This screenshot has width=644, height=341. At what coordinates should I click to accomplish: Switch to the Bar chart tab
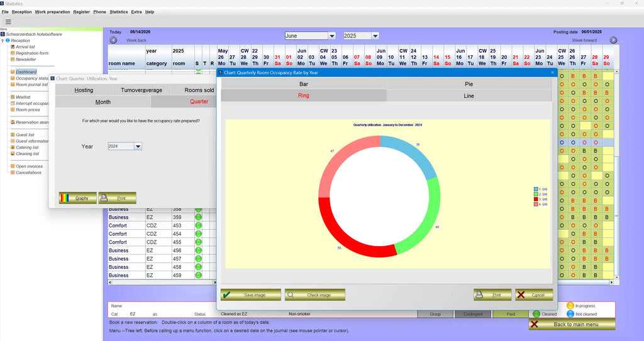point(304,84)
